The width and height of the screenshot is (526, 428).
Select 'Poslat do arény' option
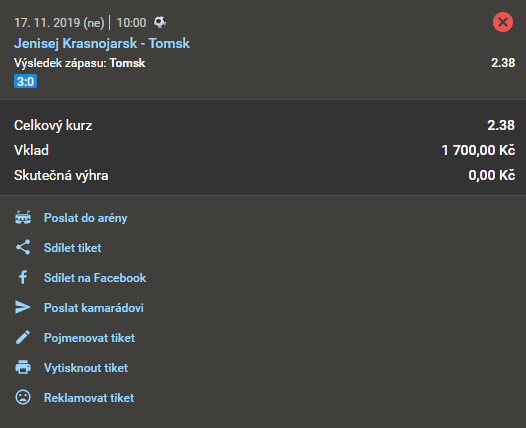tap(86, 218)
